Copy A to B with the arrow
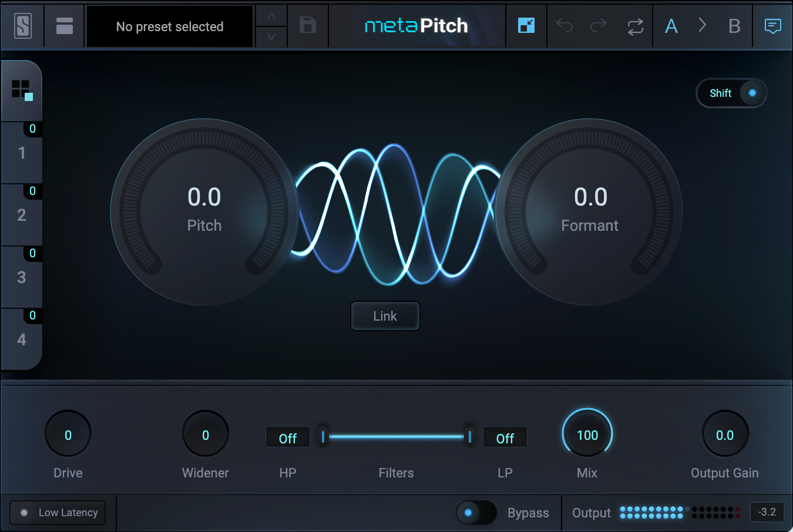The image size is (793, 532). [x=703, y=25]
